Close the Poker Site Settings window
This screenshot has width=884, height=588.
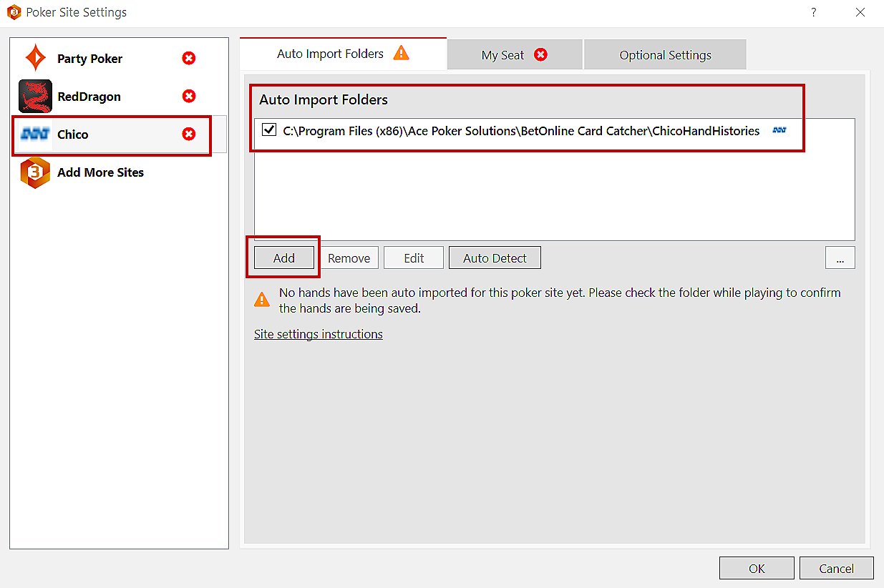[x=860, y=12]
